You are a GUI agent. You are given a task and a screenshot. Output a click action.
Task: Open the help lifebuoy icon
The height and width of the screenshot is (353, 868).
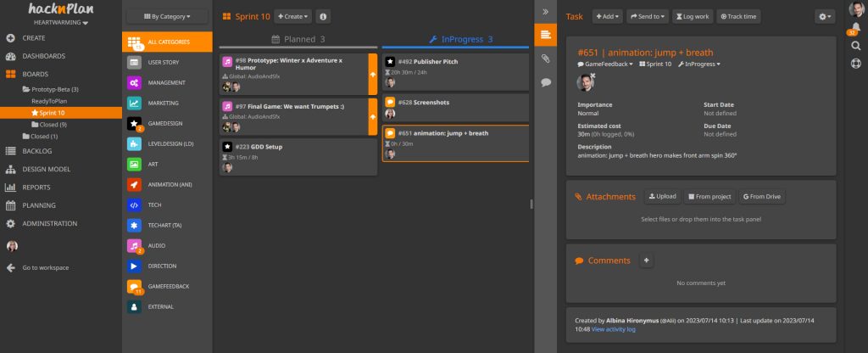click(855, 63)
